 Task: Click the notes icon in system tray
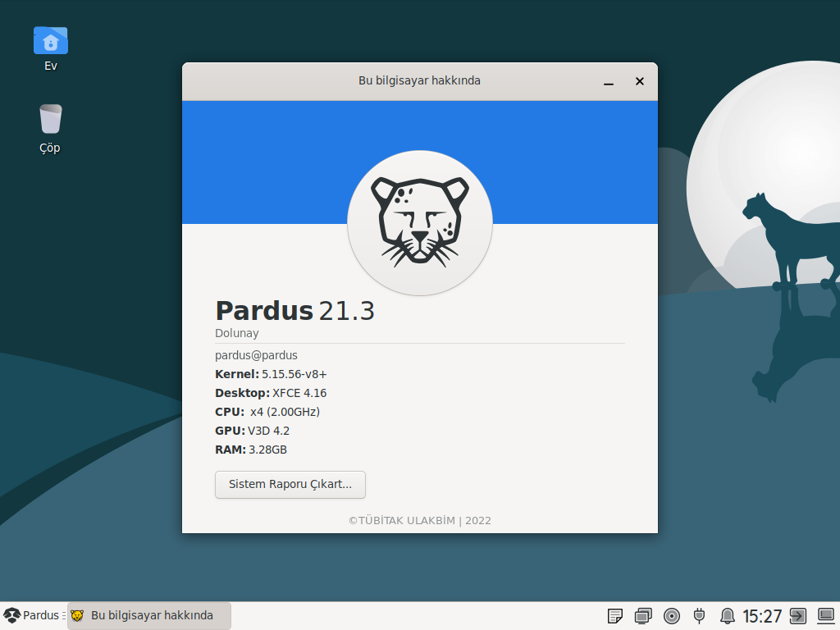point(615,616)
